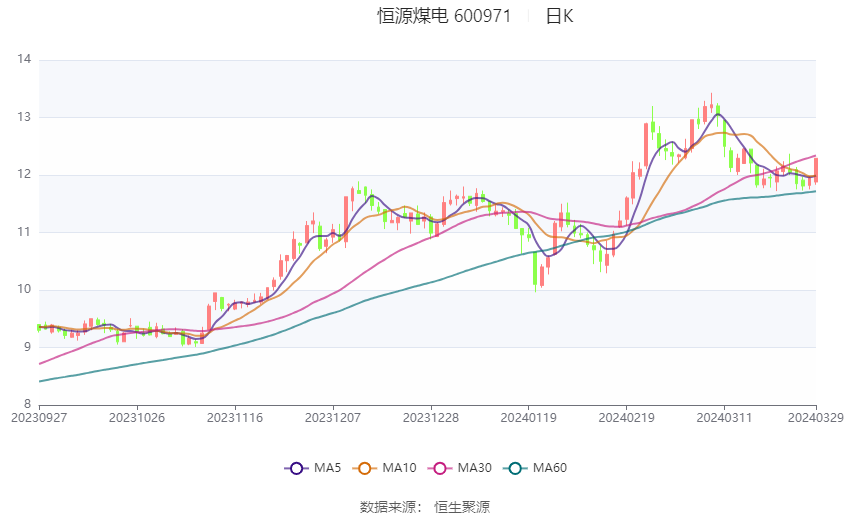
Task: Select the 20240329 x-axis end date
Action: (x=815, y=418)
